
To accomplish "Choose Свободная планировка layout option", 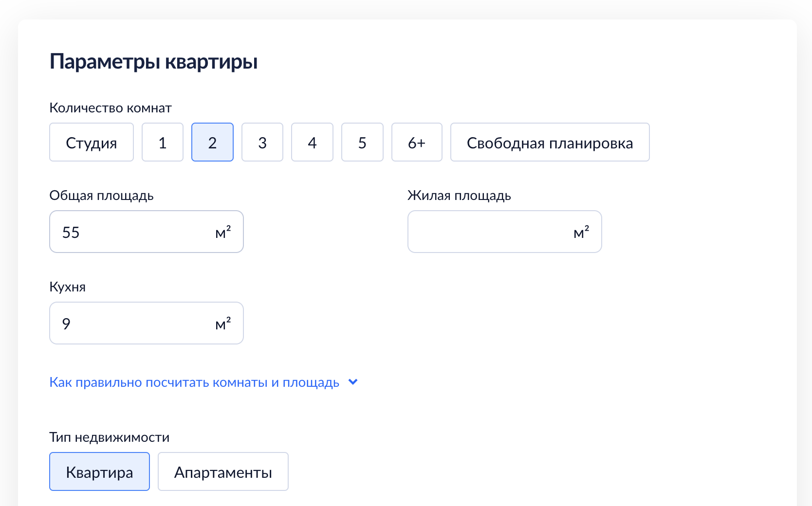I will 550,143.
